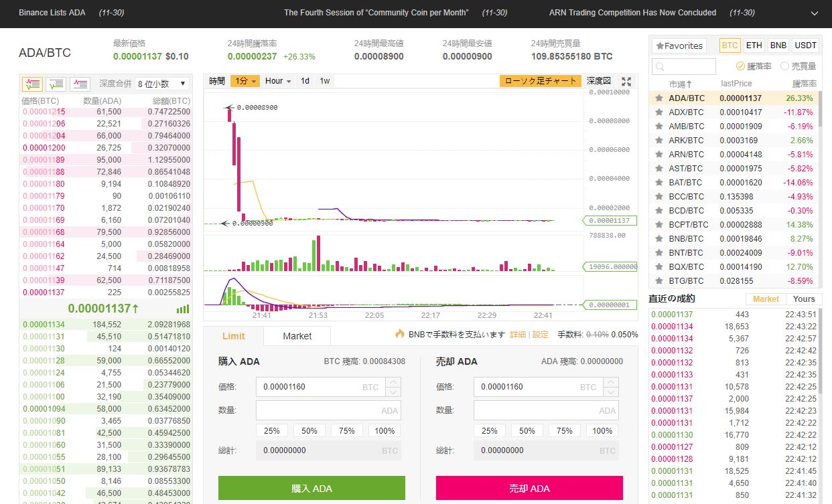
Task: Click the green bars icon beside last price
Action: click(183, 309)
